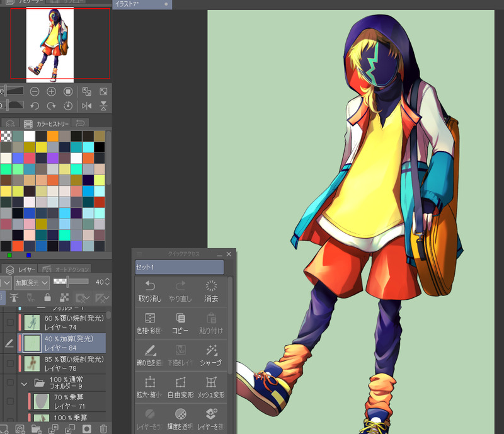The height and width of the screenshot is (434, 504).
Task: Open Hue/Saturation (色相・彩度) from Quick Access
Action: pos(150,323)
